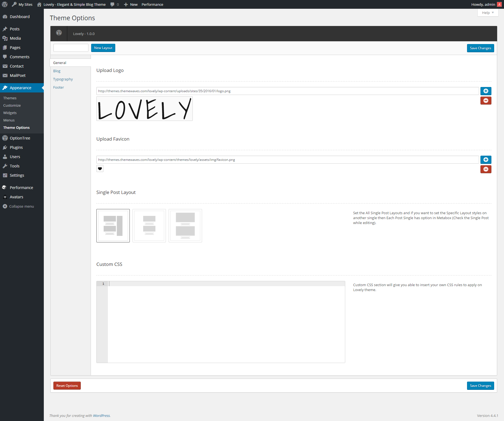
Task: Remove the uploaded logo with red minus button
Action: tap(486, 101)
